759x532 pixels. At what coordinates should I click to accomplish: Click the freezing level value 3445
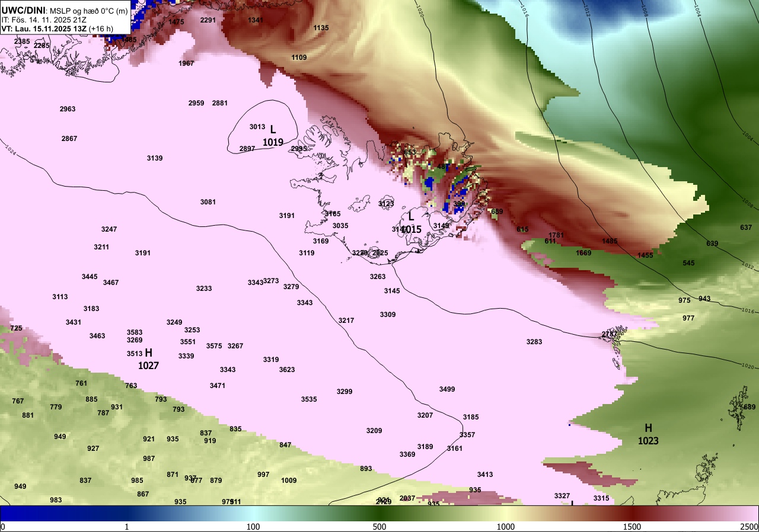tap(90, 277)
